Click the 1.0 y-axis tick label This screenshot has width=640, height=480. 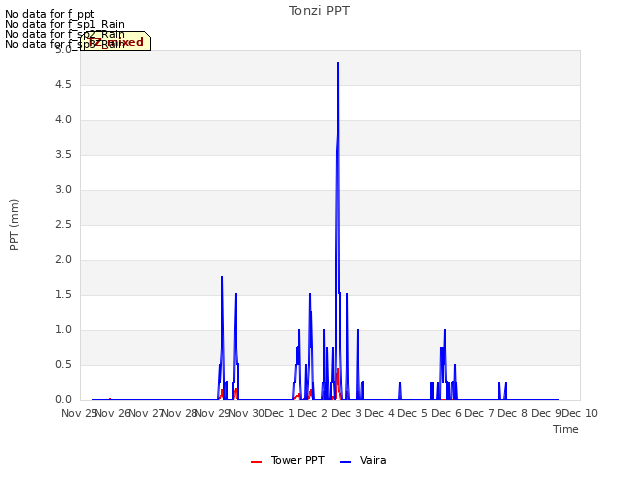pos(63,330)
